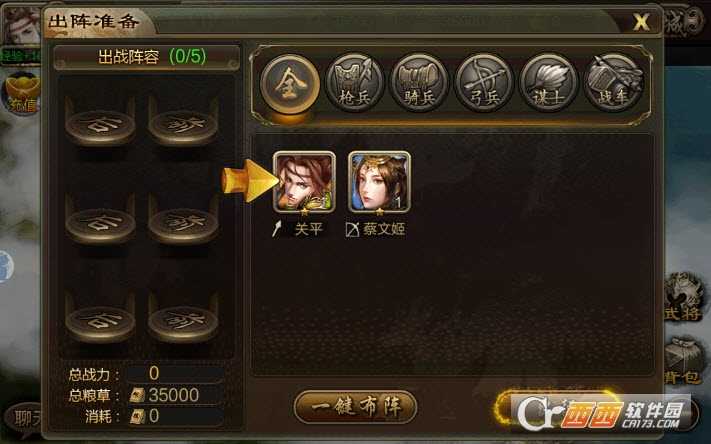The image size is (711, 444).
Task: Open the 聊天 chat bubble
Action: pos(24,419)
